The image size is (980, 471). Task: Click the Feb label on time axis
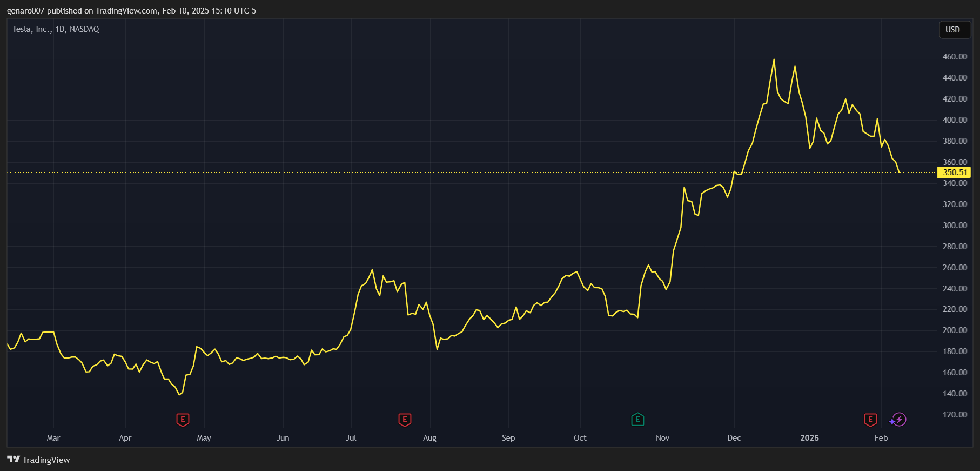pyautogui.click(x=881, y=438)
